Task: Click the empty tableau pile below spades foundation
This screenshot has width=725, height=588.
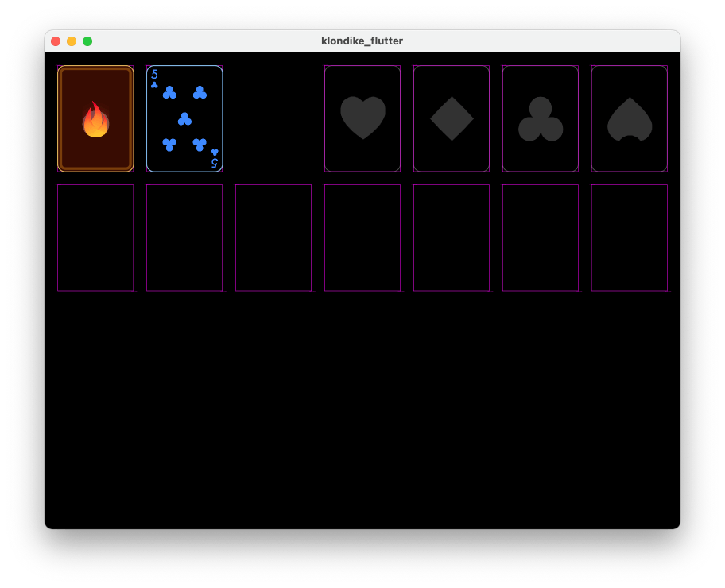Action: click(x=630, y=238)
